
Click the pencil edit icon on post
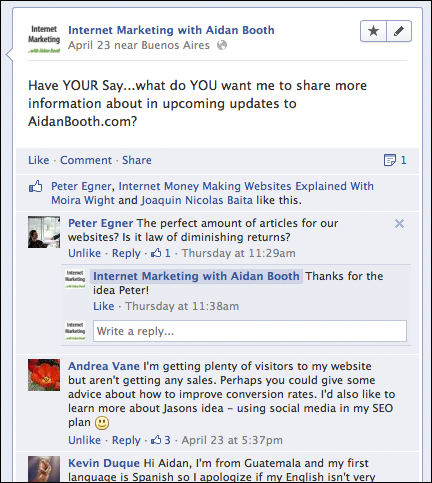pos(399,31)
